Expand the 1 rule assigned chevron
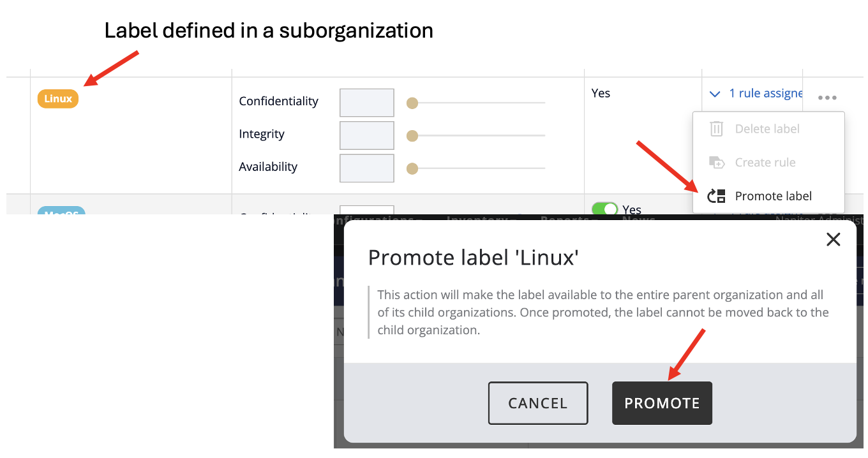Screen dimensions: 868x458 click(x=715, y=94)
